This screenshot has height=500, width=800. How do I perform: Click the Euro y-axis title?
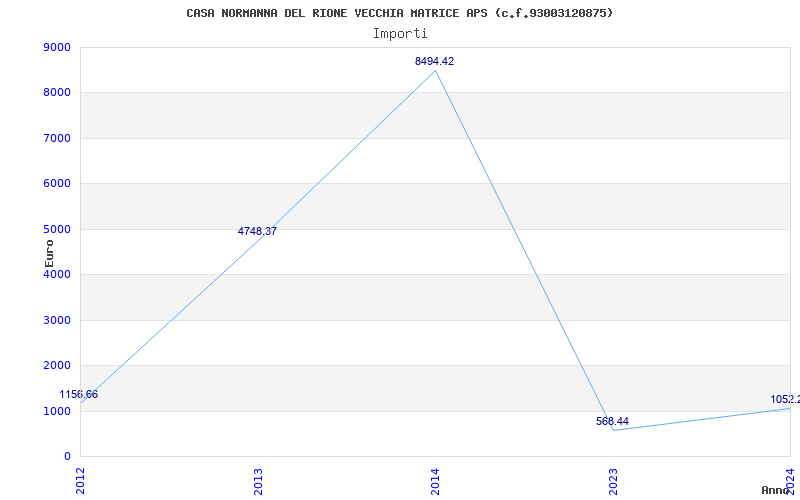(49, 253)
